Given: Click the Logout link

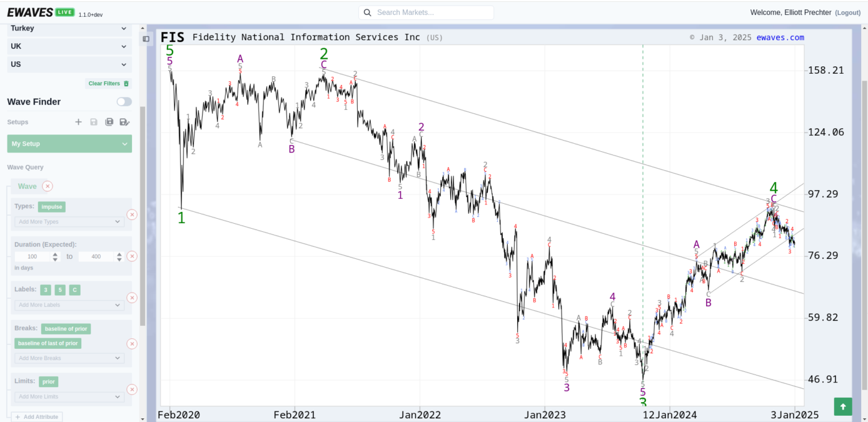Looking at the screenshot, I should pos(848,12).
